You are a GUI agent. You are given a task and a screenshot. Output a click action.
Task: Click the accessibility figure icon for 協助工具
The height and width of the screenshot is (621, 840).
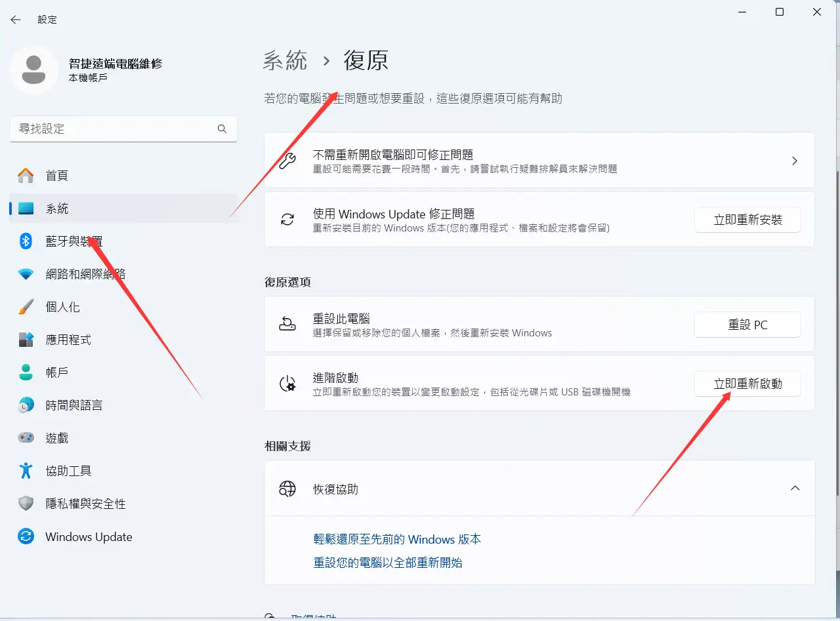26,471
